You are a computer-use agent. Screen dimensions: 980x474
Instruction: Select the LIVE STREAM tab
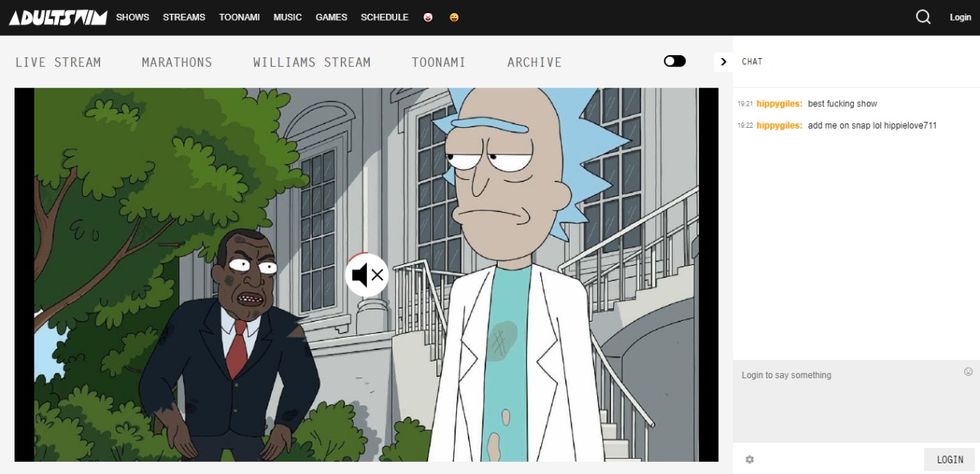click(58, 62)
